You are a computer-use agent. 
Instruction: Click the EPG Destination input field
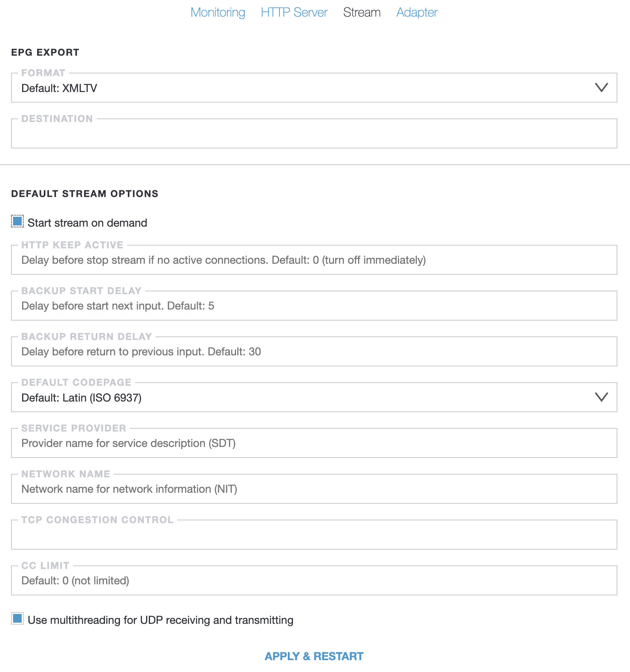pos(314,134)
